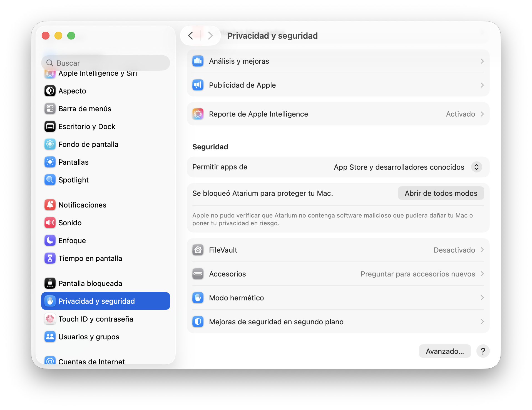Viewport: 532px width, 410px height.
Task: Click the Modo hermético hand icon
Action: pos(198,298)
